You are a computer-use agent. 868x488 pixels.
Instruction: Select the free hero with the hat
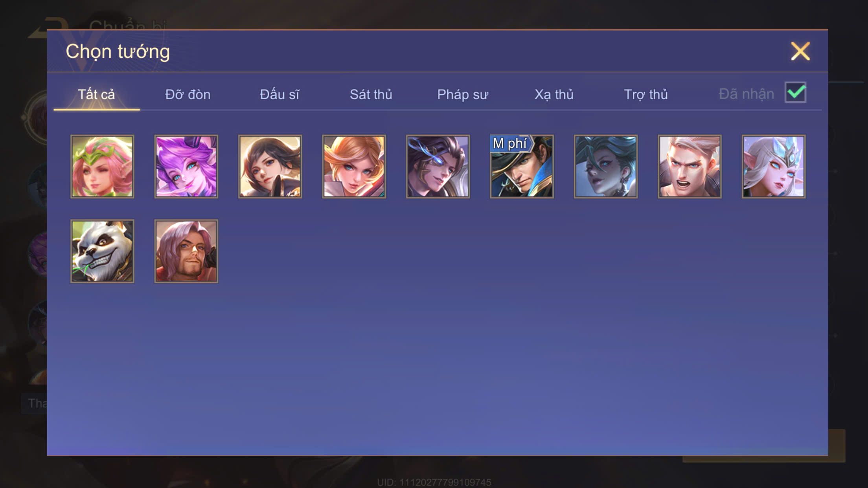(x=522, y=167)
